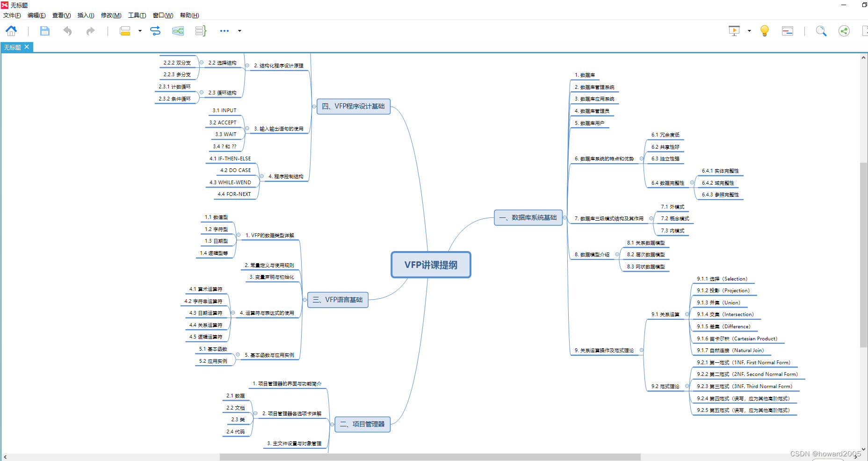Collapse 6.4 数据完整性 subtopics circle
The width and height of the screenshot is (868, 461).
pyautogui.click(x=692, y=183)
